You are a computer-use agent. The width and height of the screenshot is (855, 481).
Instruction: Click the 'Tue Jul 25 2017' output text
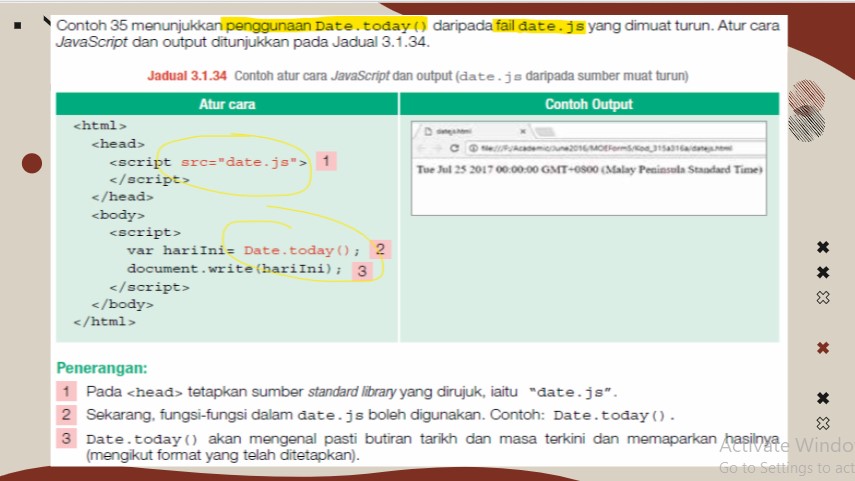click(589, 170)
